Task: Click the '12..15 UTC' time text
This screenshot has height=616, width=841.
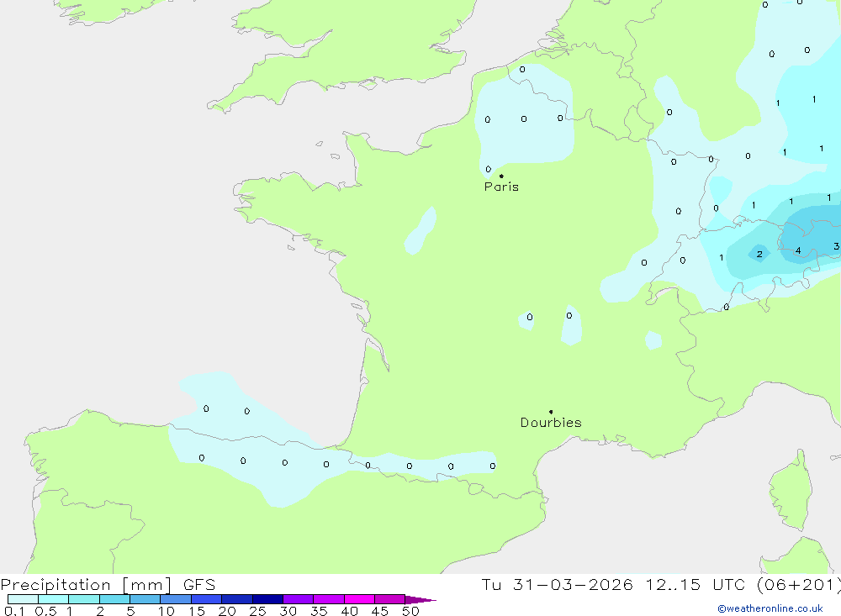Action: (696, 585)
